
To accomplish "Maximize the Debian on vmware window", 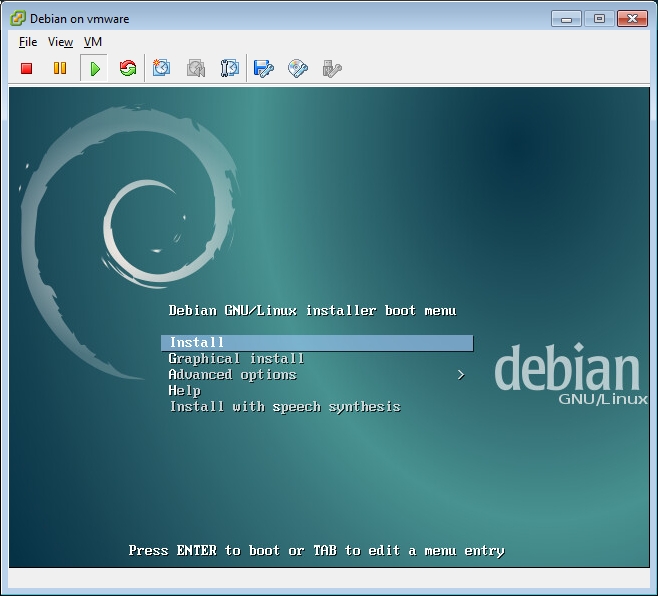I will [x=599, y=19].
